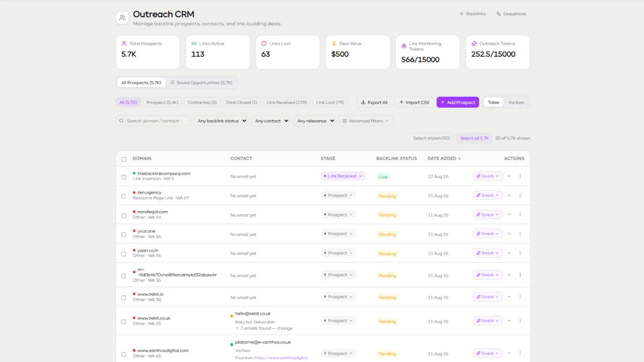Open the Sequences page
Image resolution: width=644 pixels, height=362 pixels.
coord(511,14)
